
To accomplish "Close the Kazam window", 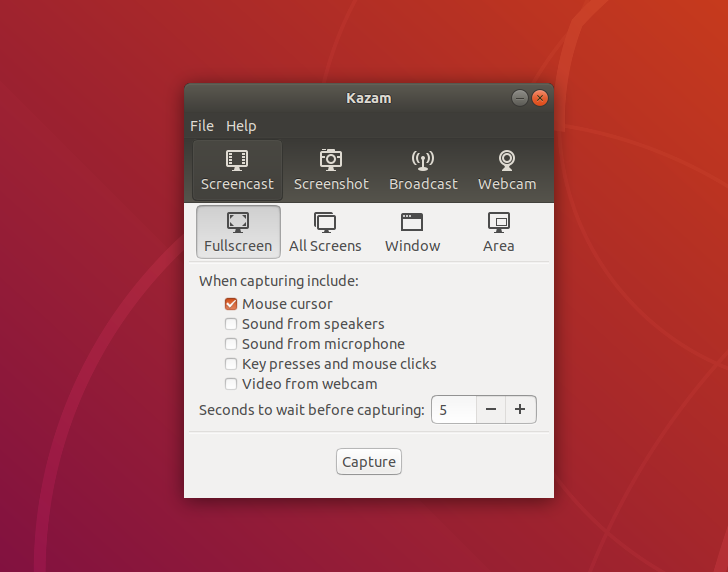I will [x=540, y=98].
